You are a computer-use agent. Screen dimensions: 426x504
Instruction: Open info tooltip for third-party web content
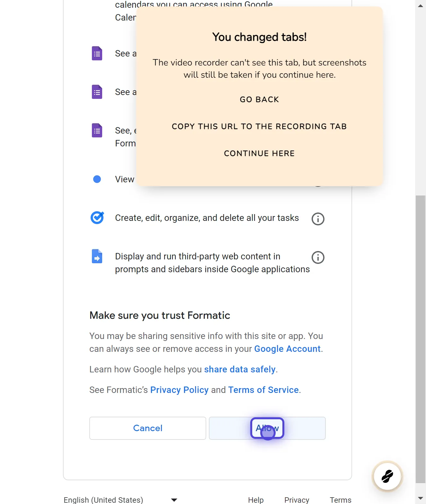click(x=318, y=257)
